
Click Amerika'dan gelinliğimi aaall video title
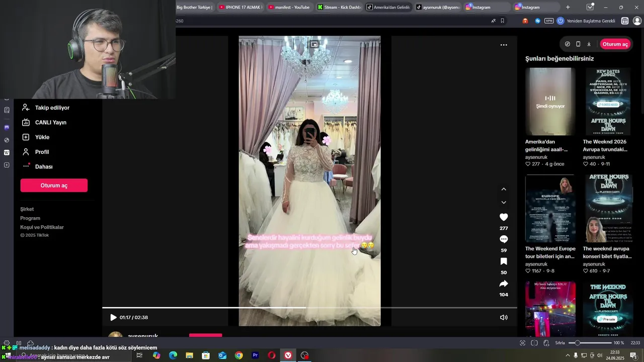tap(546, 145)
